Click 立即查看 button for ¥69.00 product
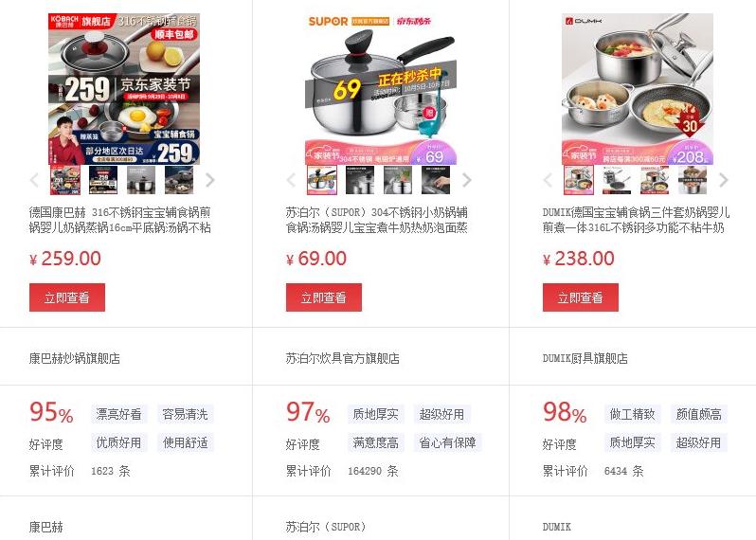 pyautogui.click(x=323, y=297)
